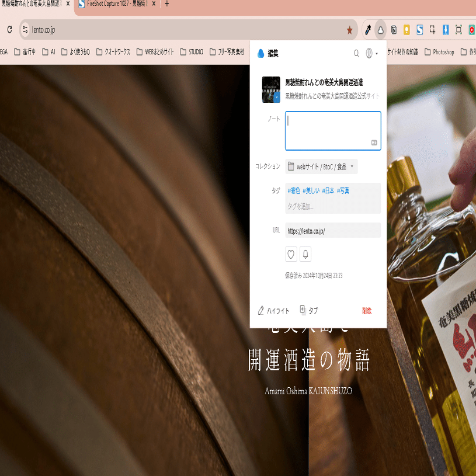The image size is (476, 476).
Task: Open site information icon in address bar
Action: point(25,30)
